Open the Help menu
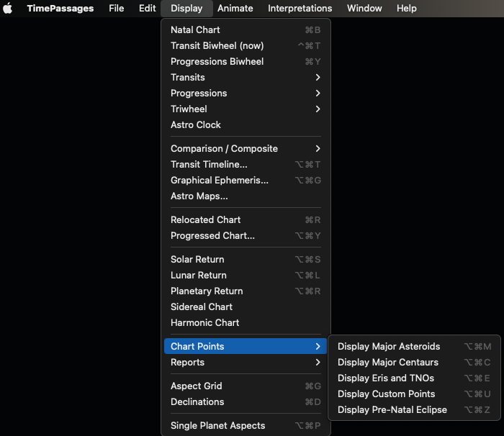The width and height of the screenshot is (504, 436). point(407,9)
